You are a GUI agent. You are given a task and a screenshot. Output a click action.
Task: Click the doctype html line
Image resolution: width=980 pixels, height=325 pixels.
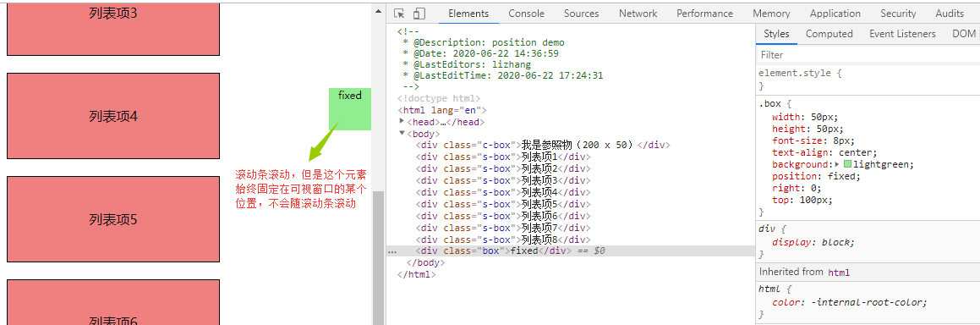(438, 98)
